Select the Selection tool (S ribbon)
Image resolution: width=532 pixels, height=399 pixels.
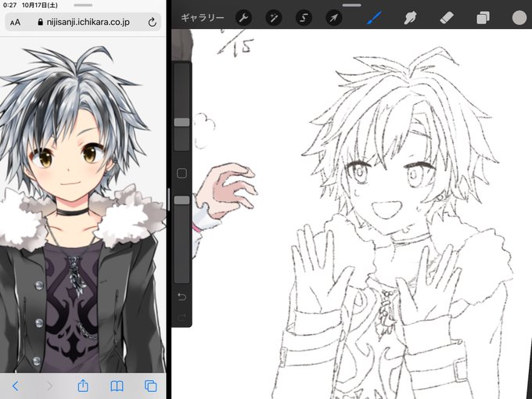point(304,18)
